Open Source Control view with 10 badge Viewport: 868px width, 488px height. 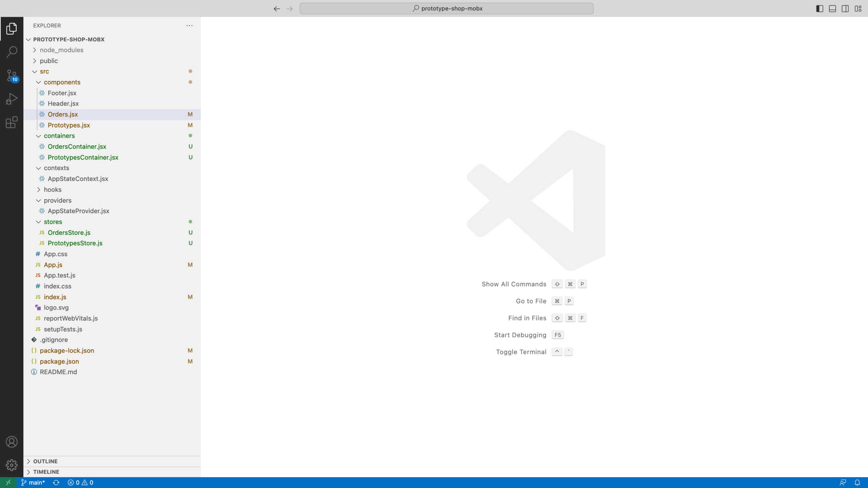(12, 76)
